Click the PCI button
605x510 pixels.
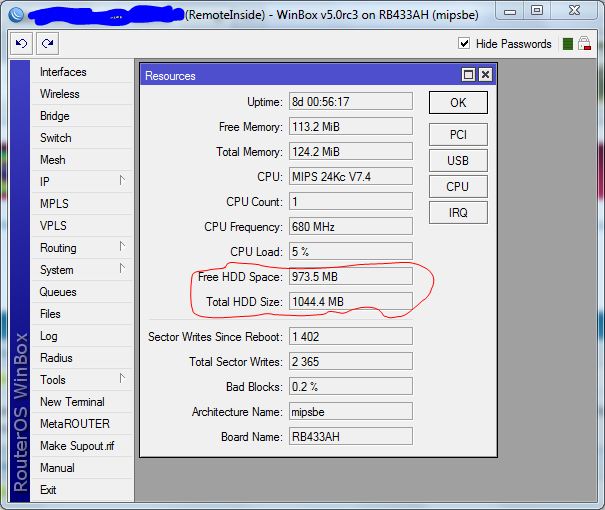[x=458, y=135]
